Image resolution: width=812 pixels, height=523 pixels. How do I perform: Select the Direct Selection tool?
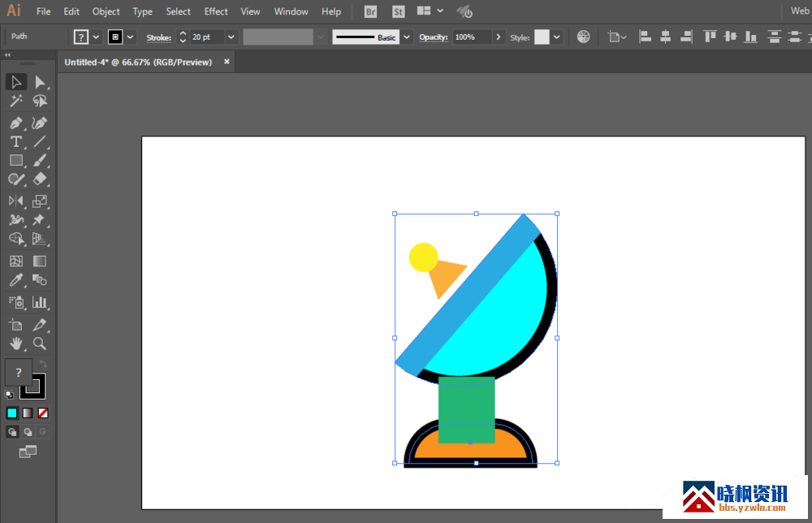[x=40, y=82]
